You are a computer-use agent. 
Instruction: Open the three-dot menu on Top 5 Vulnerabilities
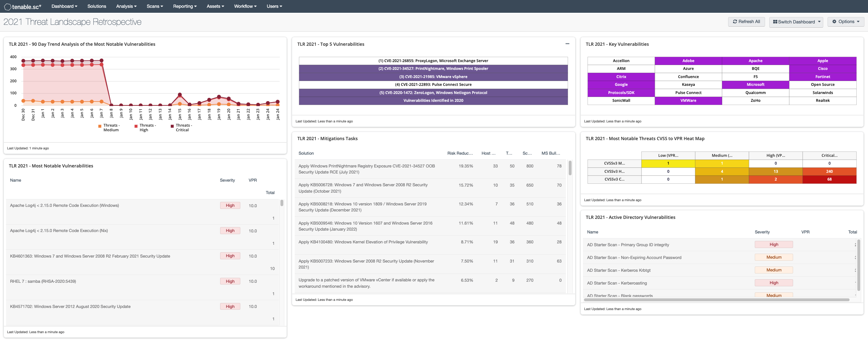point(567,44)
